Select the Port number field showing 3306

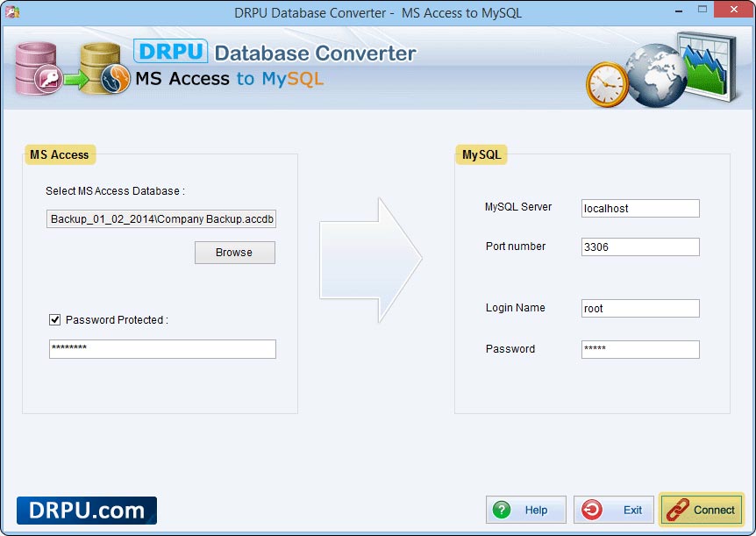(x=640, y=247)
